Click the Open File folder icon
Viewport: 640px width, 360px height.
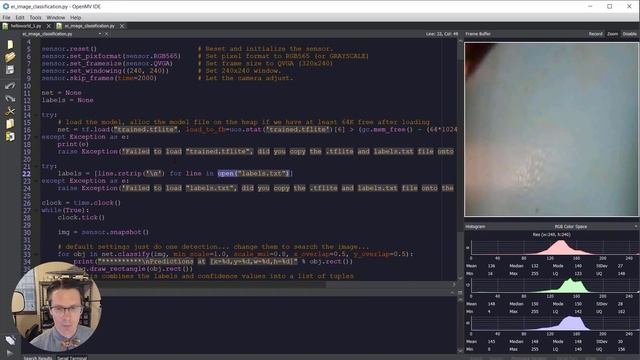click(10, 57)
